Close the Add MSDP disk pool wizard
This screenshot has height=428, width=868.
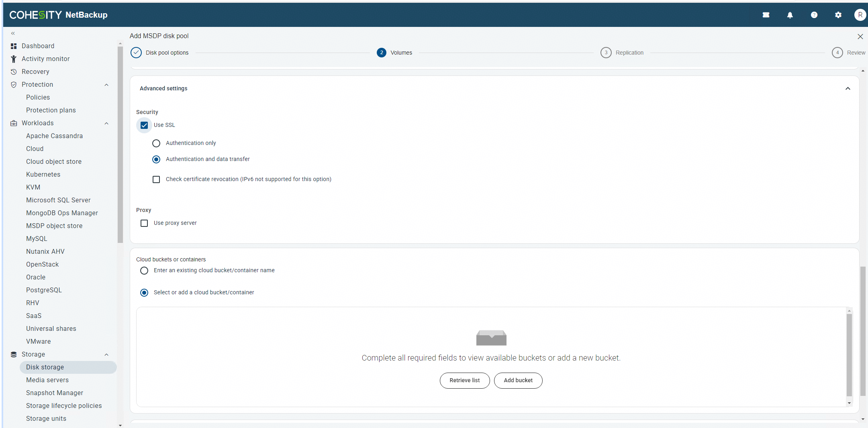[x=860, y=37]
